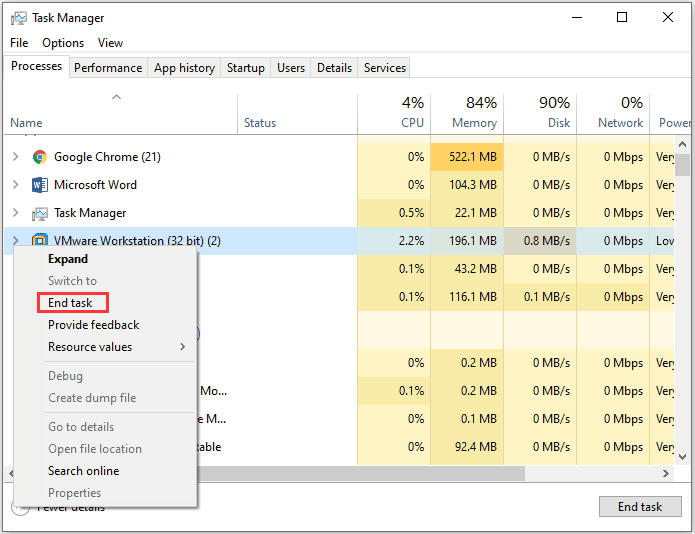Viewport: 695px width, 534px height.
Task: Sort by the CPU column header
Action: pos(394,113)
